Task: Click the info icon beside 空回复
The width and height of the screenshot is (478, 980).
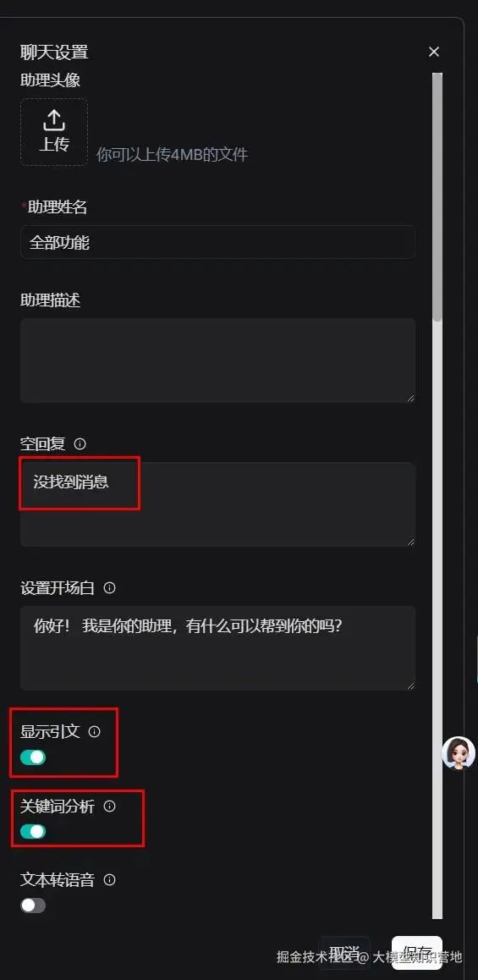Action: pyautogui.click(x=80, y=443)
